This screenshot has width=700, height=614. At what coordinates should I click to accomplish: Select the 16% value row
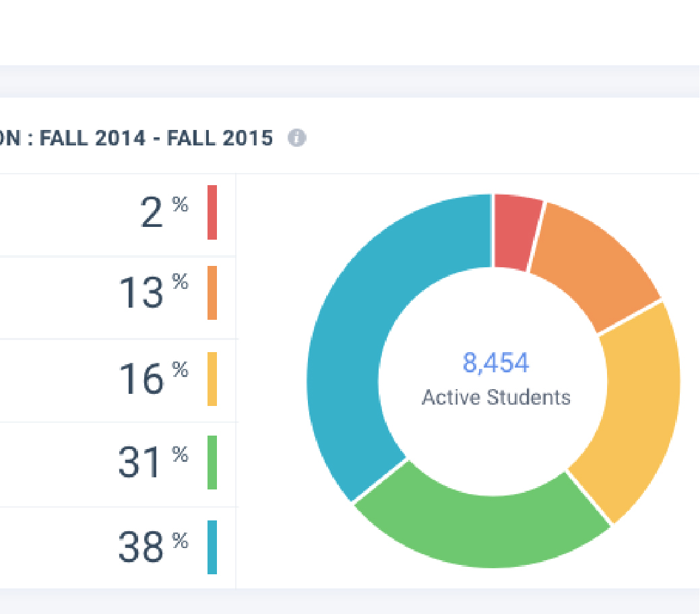pyautogui.click(x=118, y=380)
